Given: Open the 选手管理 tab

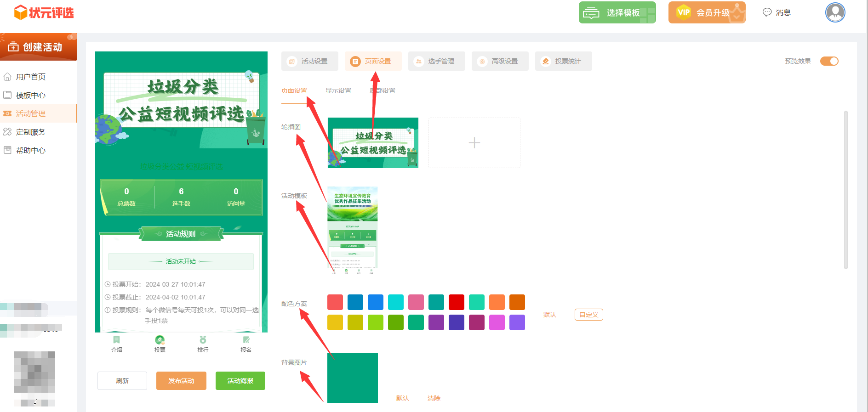Looking at the screenshot, I should (436, 61).
